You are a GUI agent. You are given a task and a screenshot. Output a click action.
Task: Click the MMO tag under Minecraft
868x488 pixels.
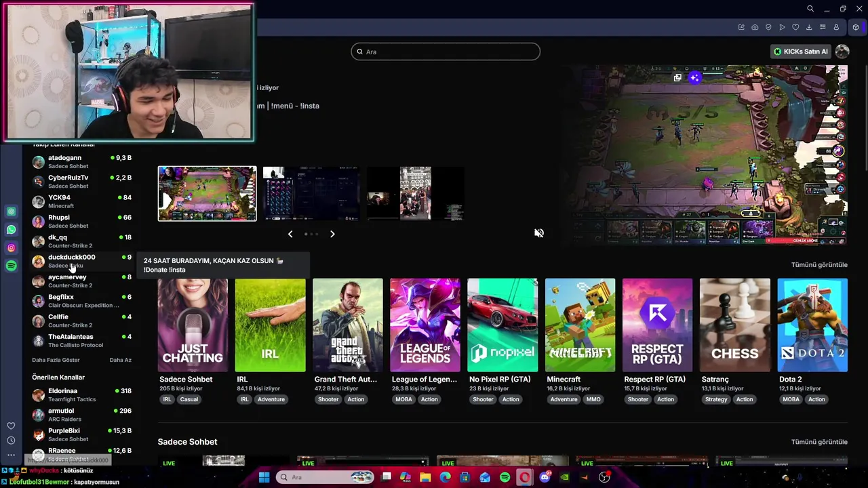coord(593,399)
